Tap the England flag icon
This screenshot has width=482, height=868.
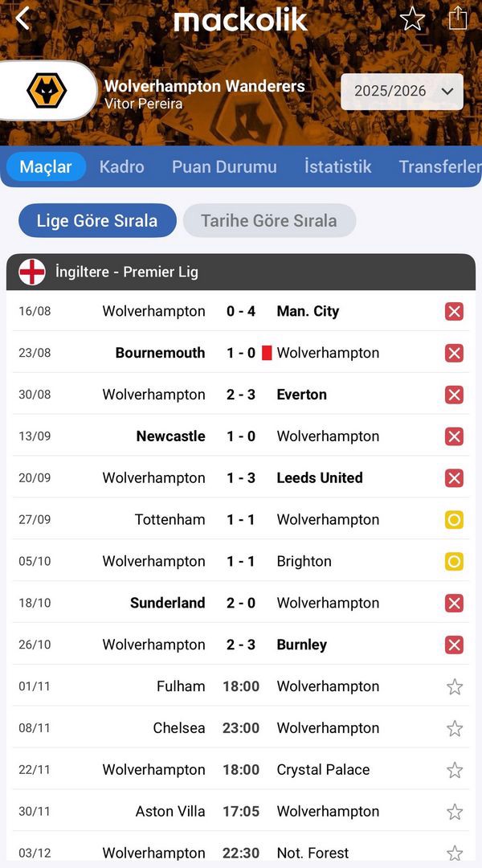point(32,272)
